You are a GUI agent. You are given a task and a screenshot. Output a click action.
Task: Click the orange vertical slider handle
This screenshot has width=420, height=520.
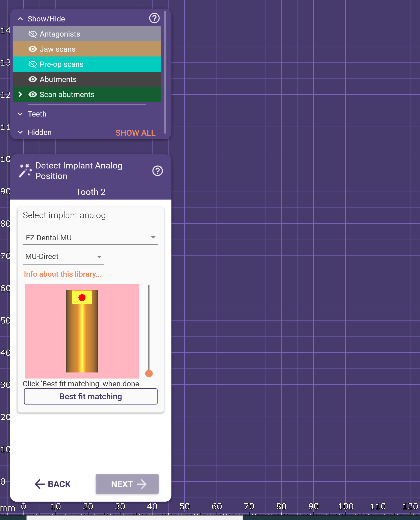click(149, 373)
